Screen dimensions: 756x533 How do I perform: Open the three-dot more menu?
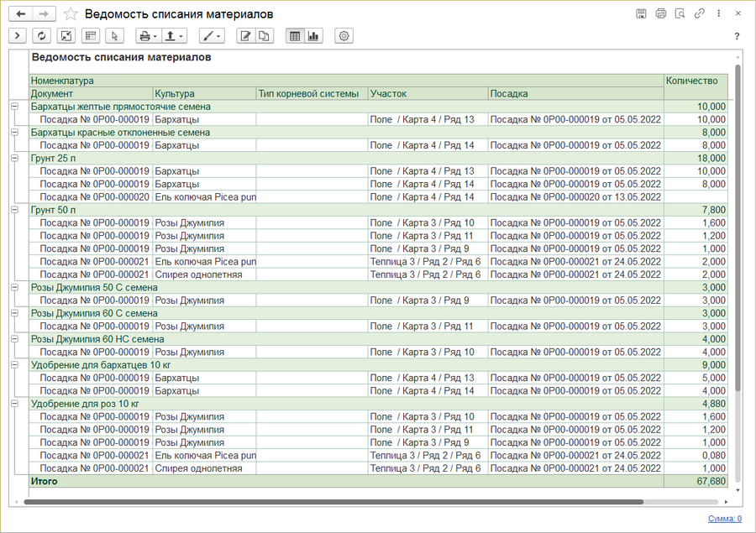(x=717, y=14)
